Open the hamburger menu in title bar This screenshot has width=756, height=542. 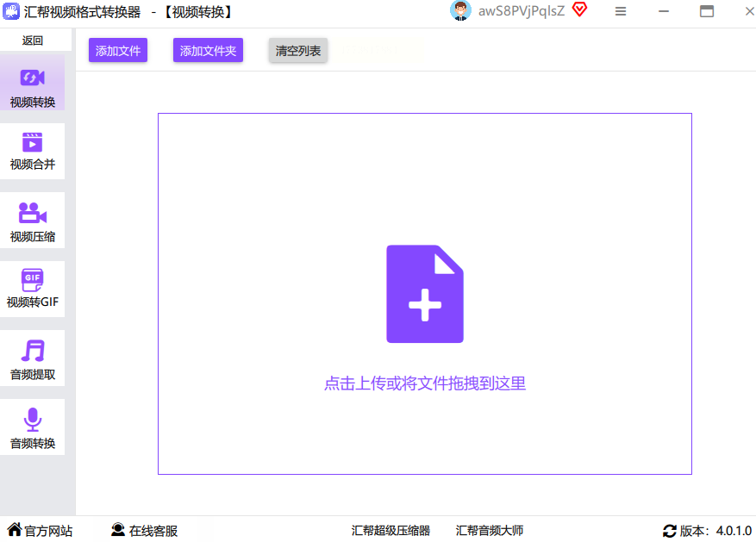pyautogui.click(x=621, y=11)
